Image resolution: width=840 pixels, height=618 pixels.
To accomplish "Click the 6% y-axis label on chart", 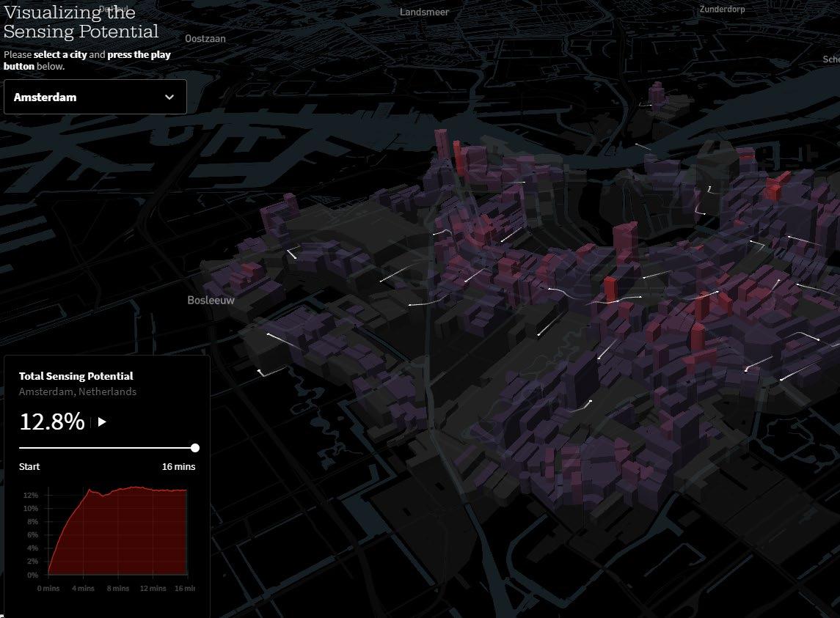I will coord(32,535).
